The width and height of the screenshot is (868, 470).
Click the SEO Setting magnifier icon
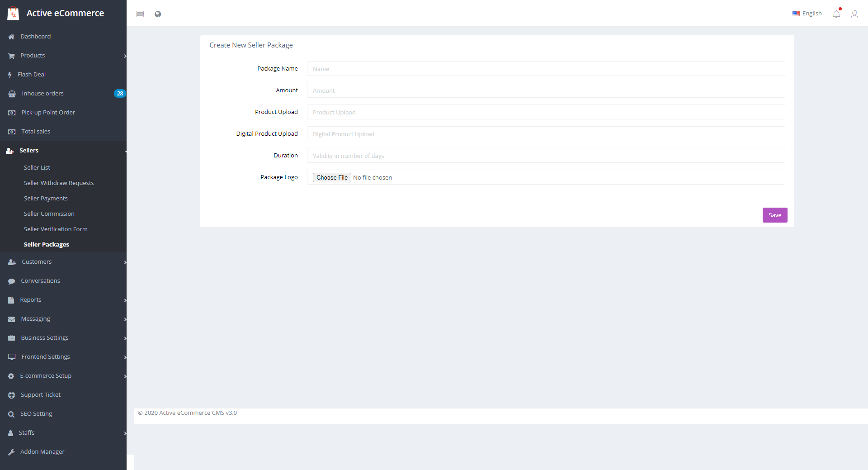coord(11,414)
